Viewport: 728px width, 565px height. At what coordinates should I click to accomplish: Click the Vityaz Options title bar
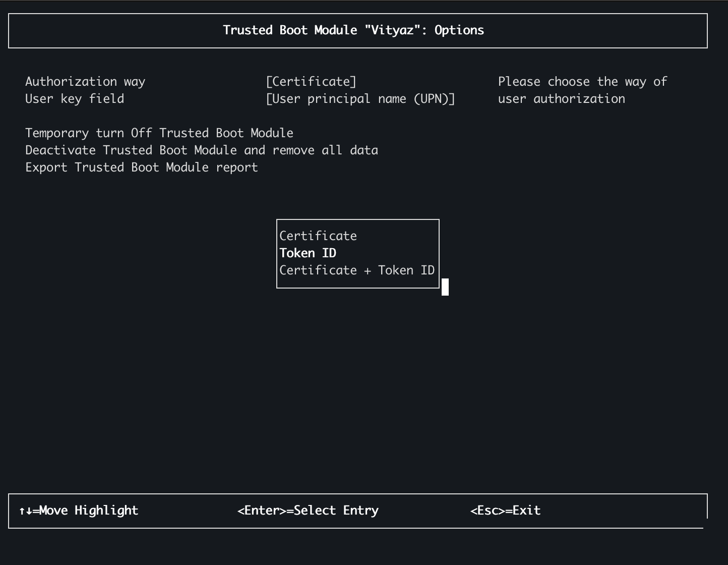pyautogui.click(x=358, y=31)
